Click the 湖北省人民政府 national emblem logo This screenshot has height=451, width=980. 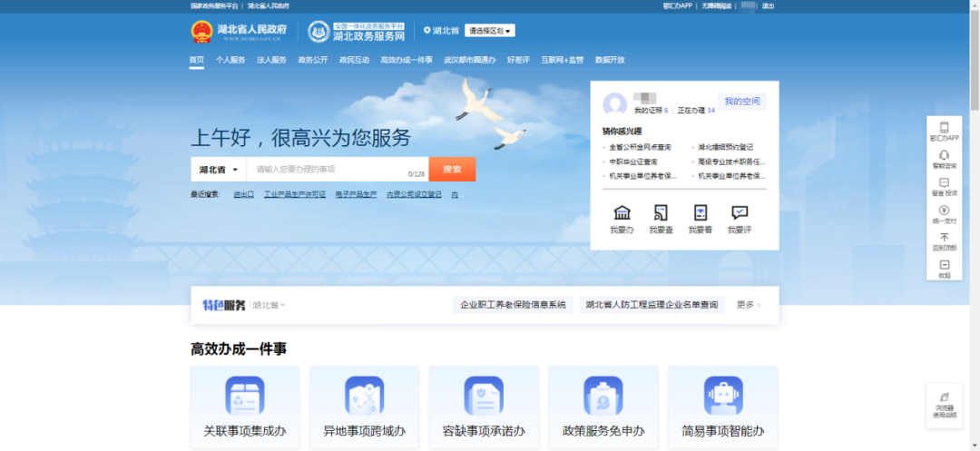pos(201,32)
